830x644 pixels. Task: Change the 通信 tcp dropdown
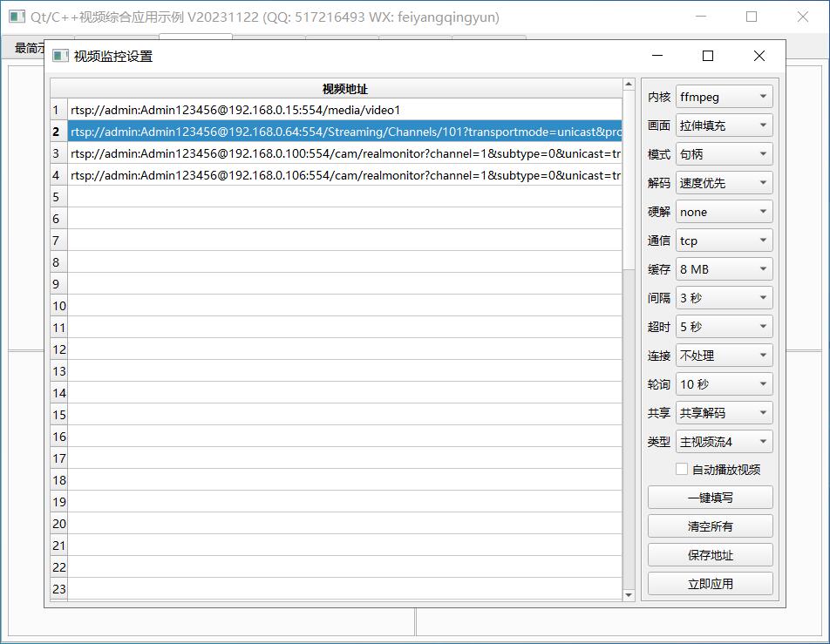coord(724,241)
